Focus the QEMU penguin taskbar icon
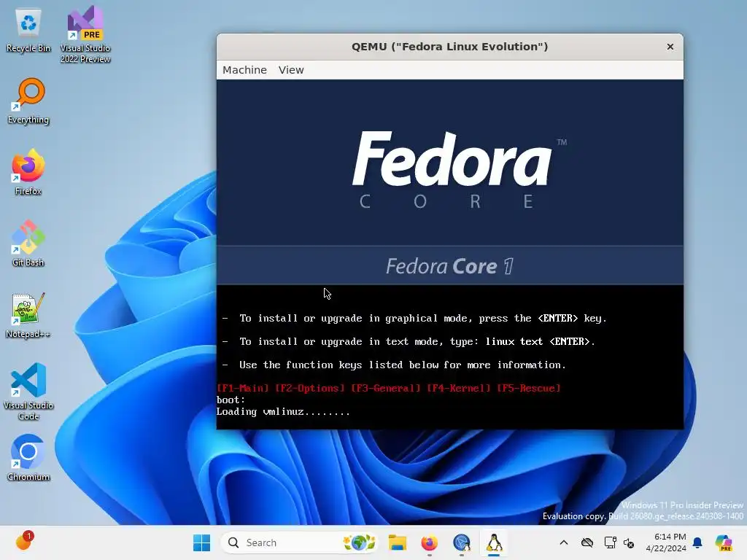 pyautogui.click(x=494, y=542)
